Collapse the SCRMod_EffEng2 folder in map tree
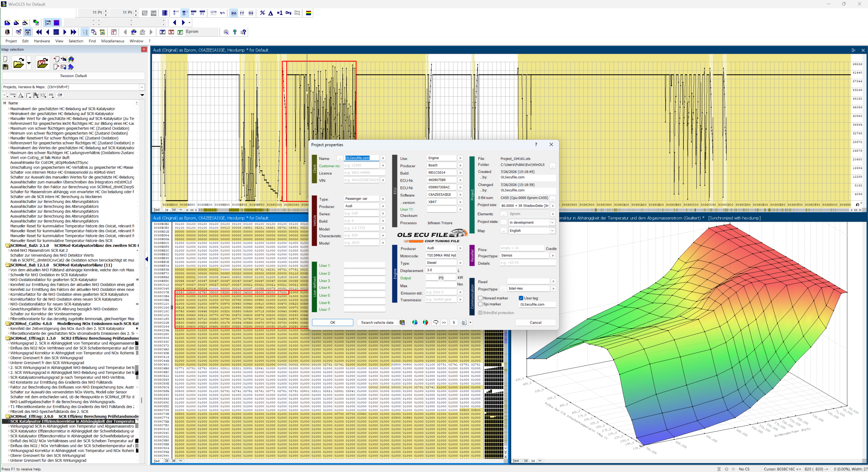Screen dimensions: 868x472 click(7, 338)
